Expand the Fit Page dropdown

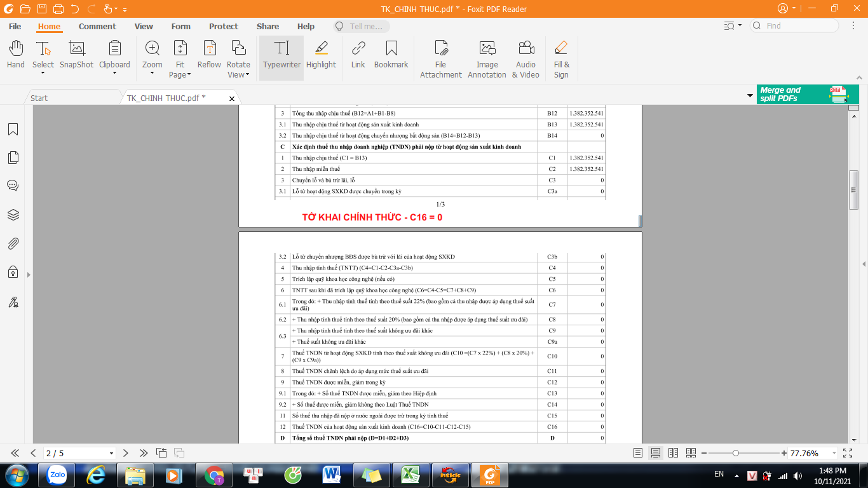(x=189, y=75)
